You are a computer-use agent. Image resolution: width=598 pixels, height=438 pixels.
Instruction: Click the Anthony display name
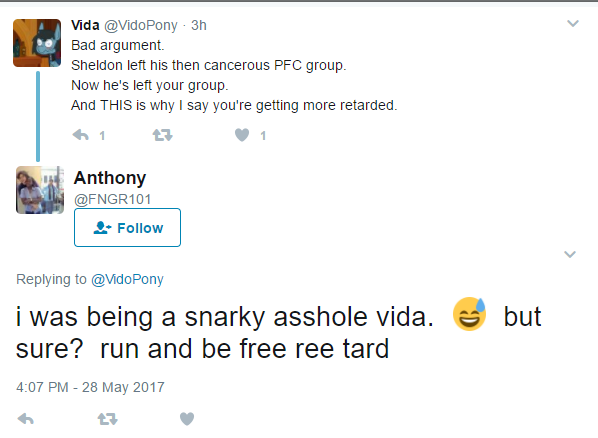[x=110, y=178]
